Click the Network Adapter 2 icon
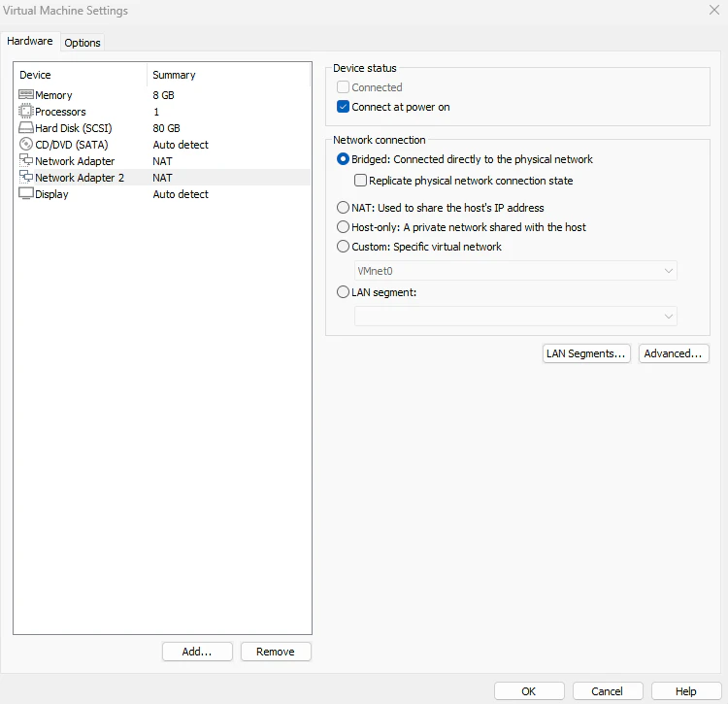Viewport: 728px width, 704px height. pyautogui.click(x=25, y=177)
